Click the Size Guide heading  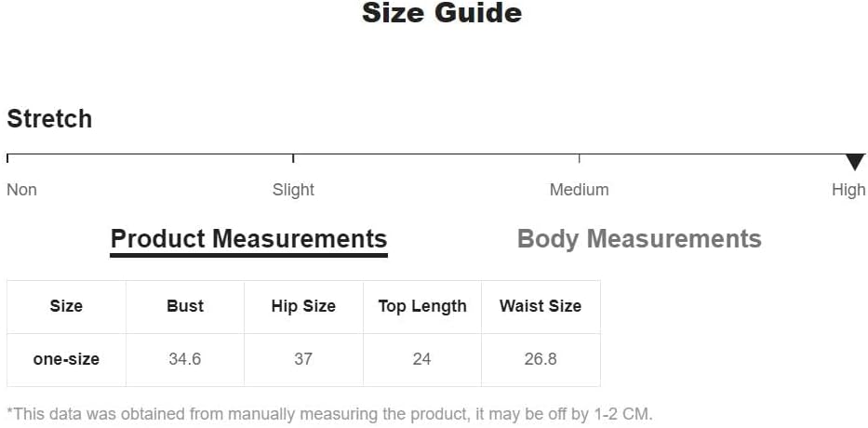point(442,13)
